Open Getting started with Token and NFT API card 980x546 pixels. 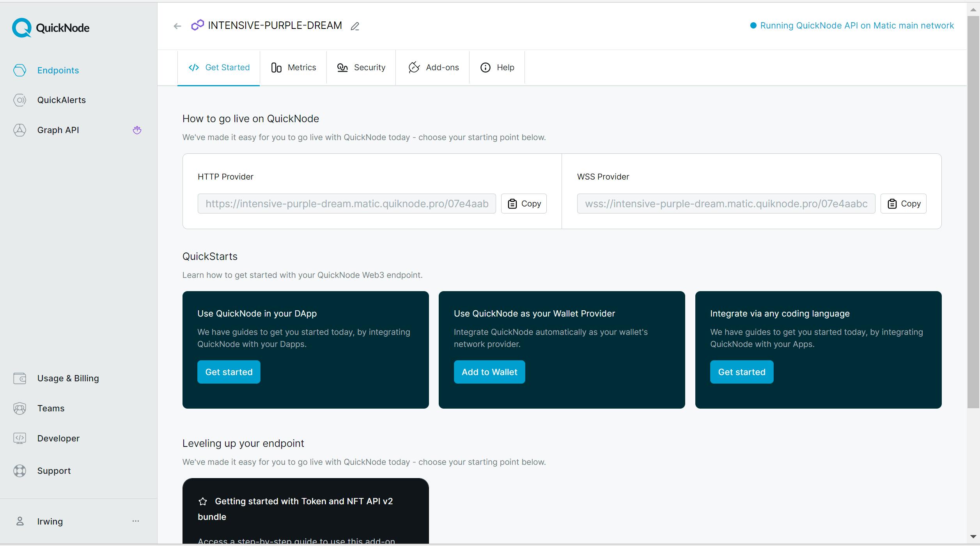(306, 511)
